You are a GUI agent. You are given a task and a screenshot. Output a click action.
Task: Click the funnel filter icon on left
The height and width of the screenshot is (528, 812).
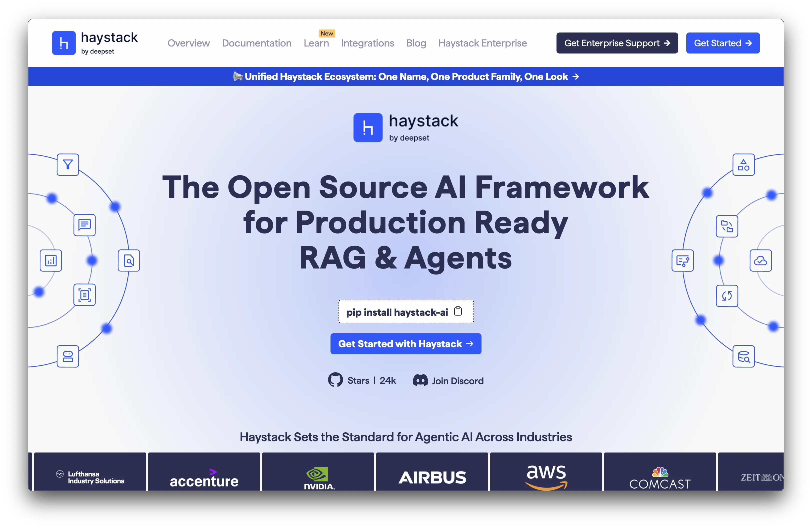[x=68, y=165]
